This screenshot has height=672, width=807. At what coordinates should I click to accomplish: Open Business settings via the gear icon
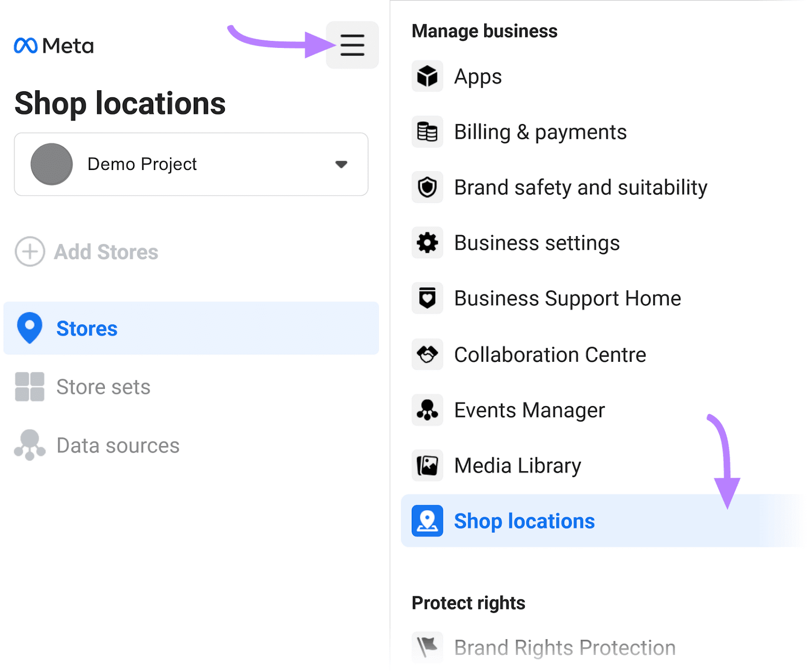[x=427, y=243]
